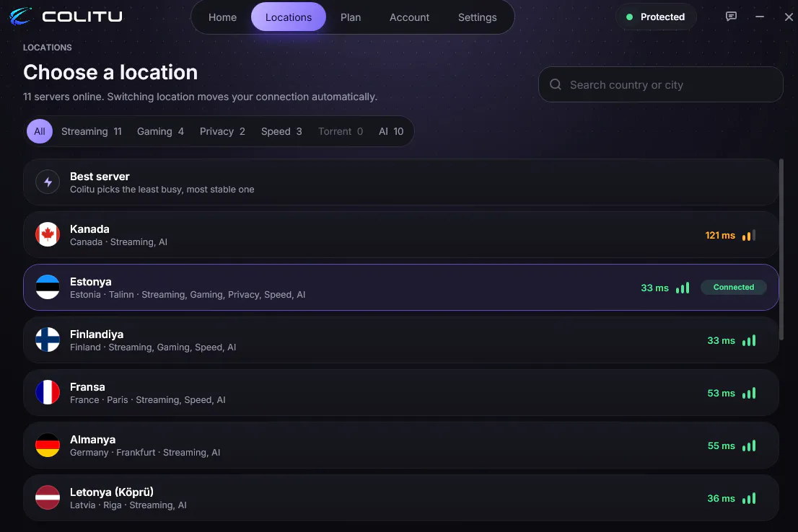
Task: Click Fransa's signal strength bars
Action: pyautogui.click(x=749, y=393)
